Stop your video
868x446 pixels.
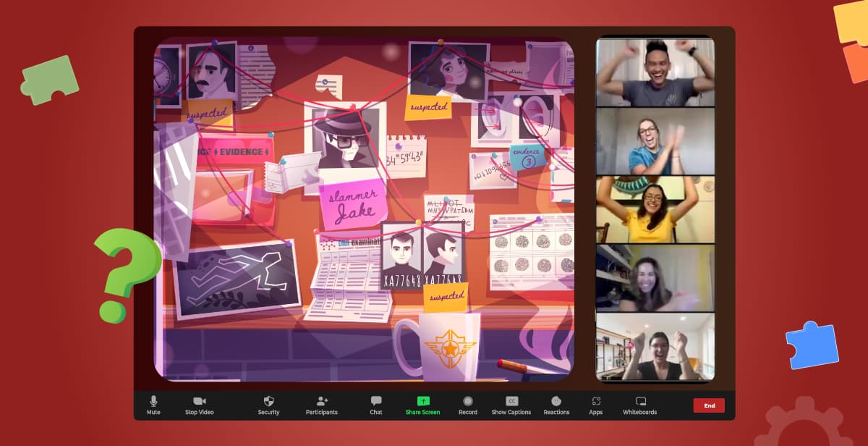point(198,405)
